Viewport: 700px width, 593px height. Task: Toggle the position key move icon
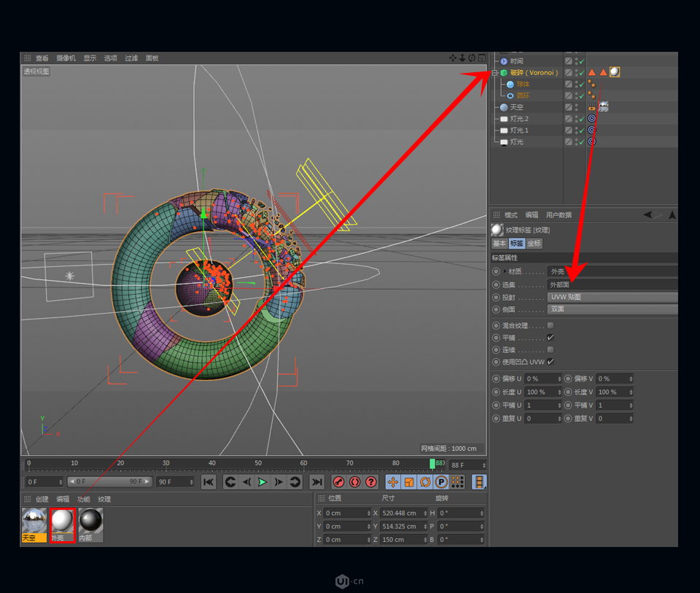(393, 482)
